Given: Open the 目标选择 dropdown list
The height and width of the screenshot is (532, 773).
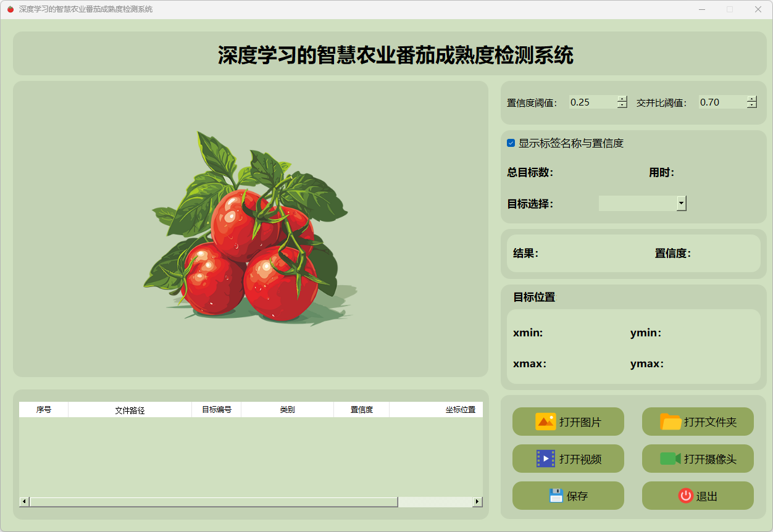Looking at the screenshot, I should click(x=681, y=203).
